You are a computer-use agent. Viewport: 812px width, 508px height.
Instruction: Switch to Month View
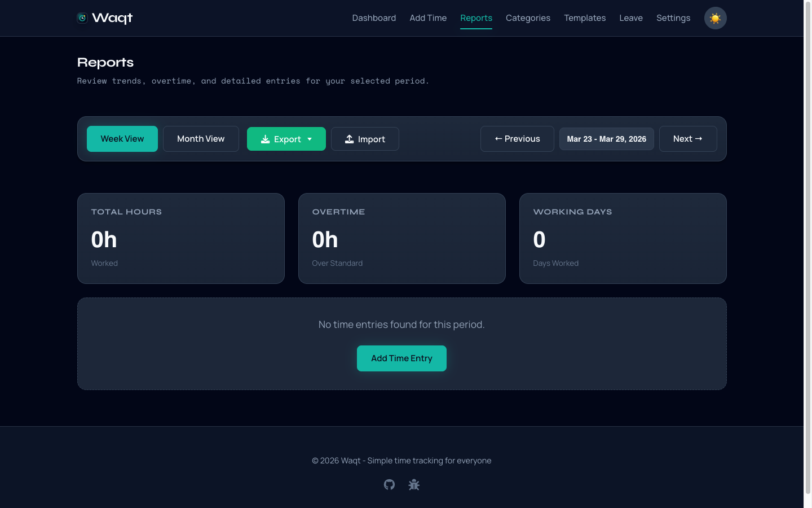pos(201,139)
